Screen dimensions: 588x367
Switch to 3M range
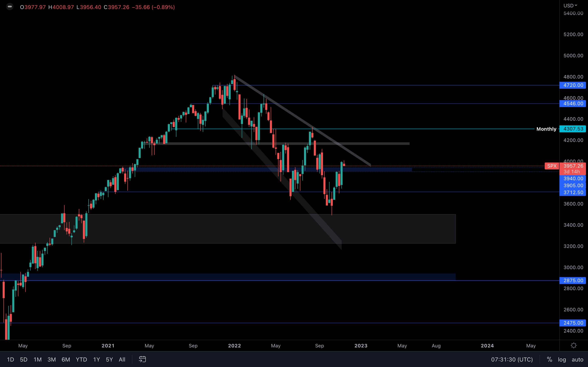pyautogui.click(x=51, y=359)
